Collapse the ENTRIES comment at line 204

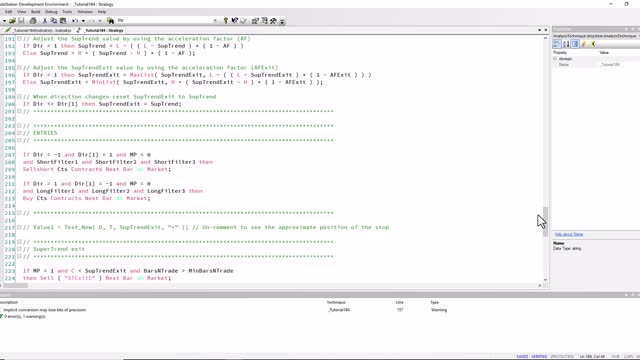[19, 133]
